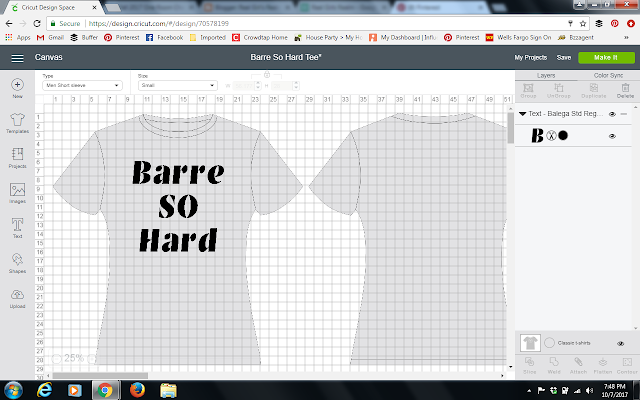Open My Projects link
This screenshot has width=640, height=400.
(530, 58)
